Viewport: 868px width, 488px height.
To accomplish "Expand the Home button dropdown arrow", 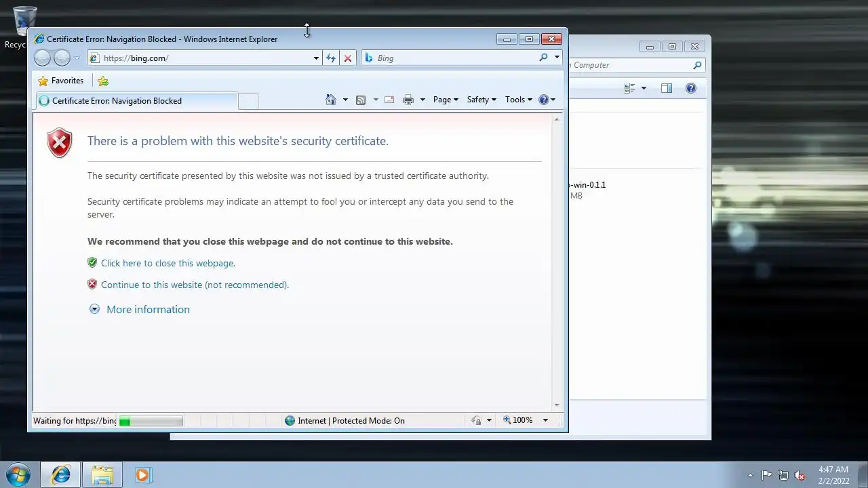I will (345, 100).
